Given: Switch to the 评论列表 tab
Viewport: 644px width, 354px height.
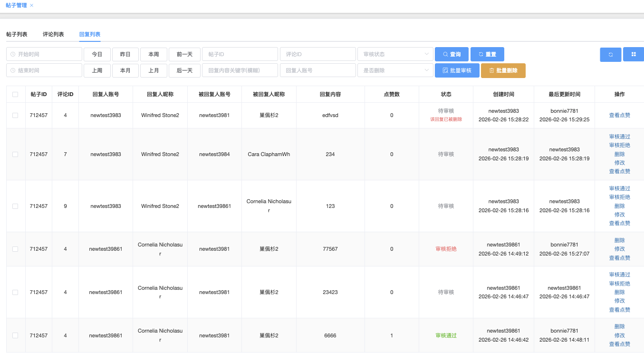Looking at the screenshot, I should (x=53, y=34).
